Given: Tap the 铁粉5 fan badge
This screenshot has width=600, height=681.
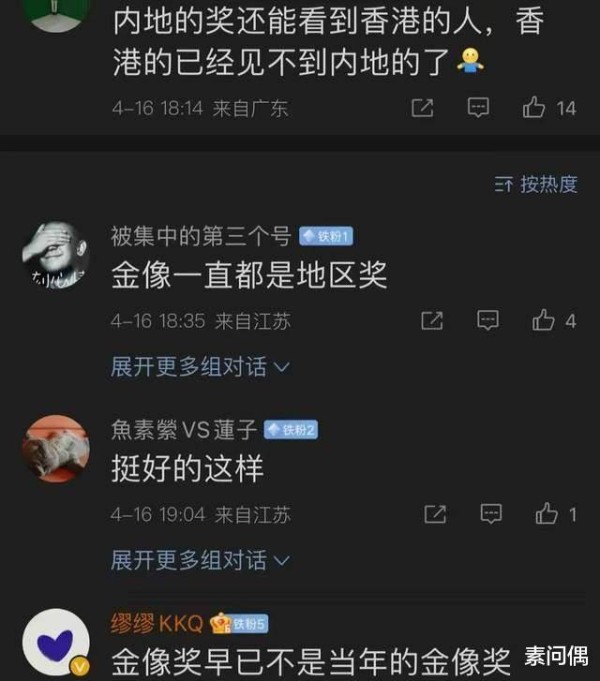Looking at the screenshot, I should (x=240, y=624).
